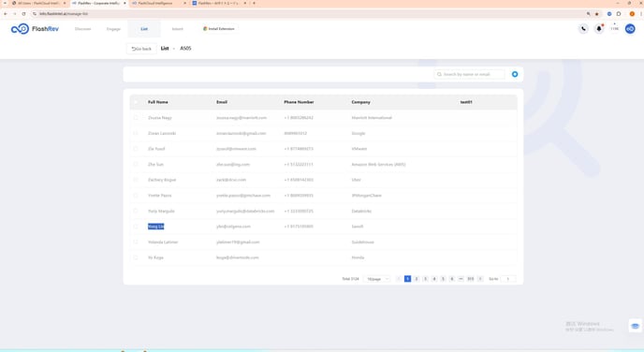This screenshot has height=352, width=644.
Task: Select current page 1
Action: (x=407, y=279)
